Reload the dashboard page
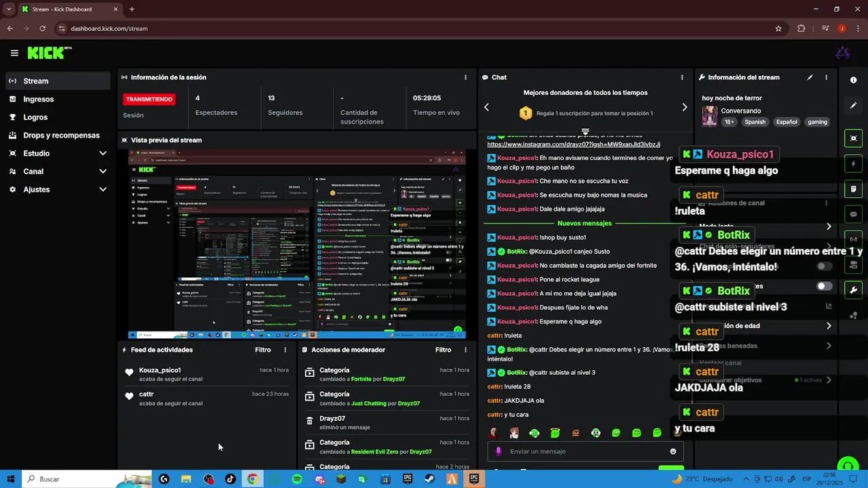 point(43,28)
